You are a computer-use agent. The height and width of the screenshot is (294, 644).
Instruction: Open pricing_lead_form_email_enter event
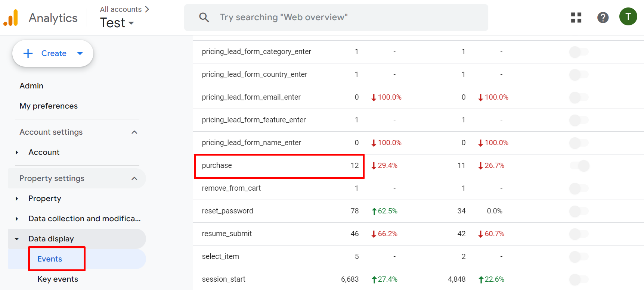click(251, 97)
